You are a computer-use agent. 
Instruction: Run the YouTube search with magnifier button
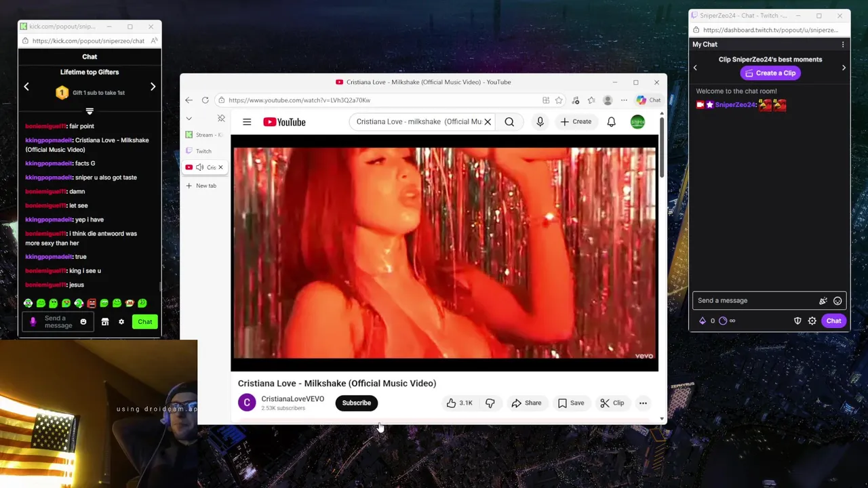coord(509,122)
